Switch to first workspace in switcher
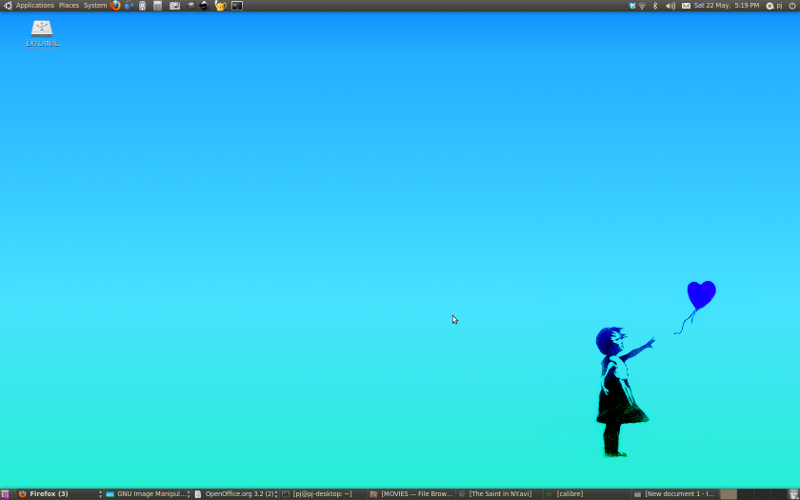The image size is (800, 500). point(728,494)
